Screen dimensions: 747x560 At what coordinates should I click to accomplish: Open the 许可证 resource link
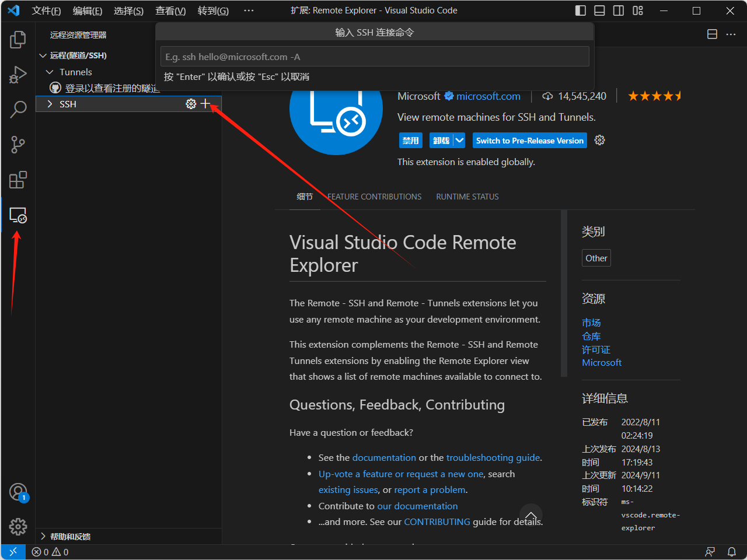click(x=596, y=349)
